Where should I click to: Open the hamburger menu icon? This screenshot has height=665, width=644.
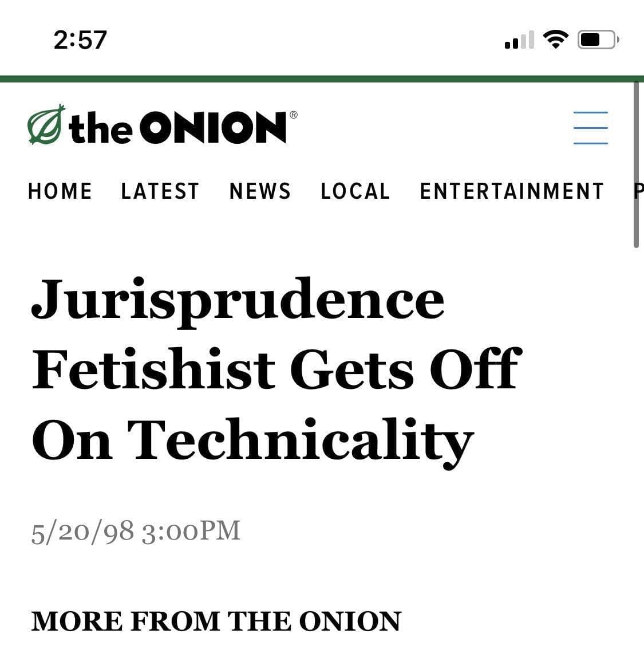pyautogui.click(x=590, y=128)
